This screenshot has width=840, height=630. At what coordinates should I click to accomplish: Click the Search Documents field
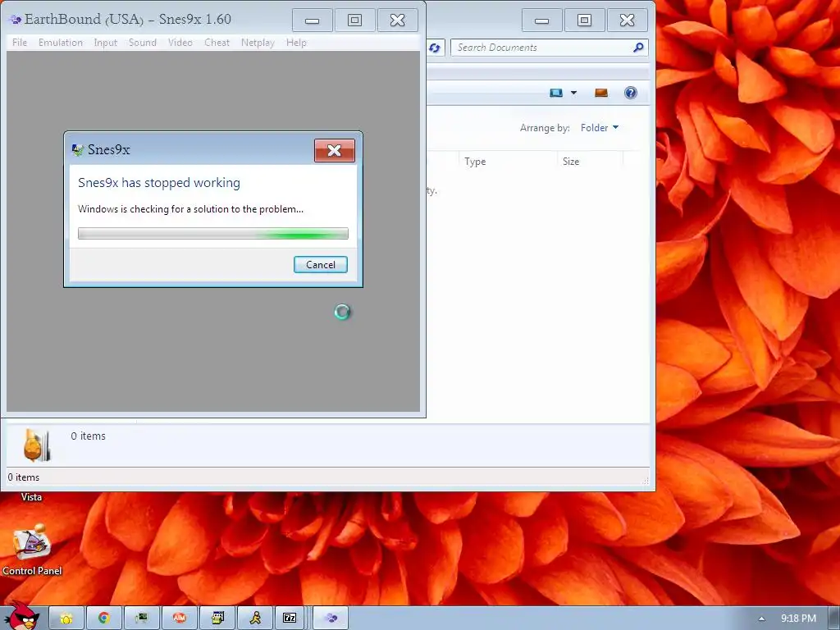click(549, 48)
